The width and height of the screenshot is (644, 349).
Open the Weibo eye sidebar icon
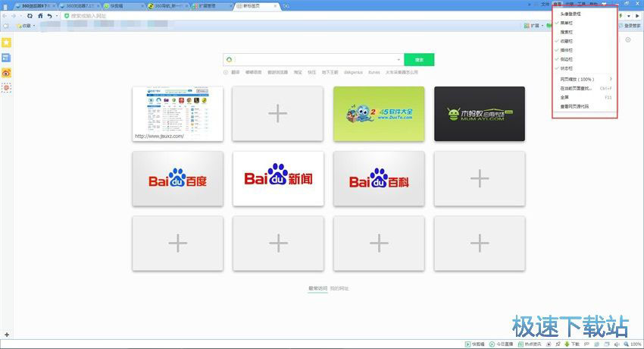(6, 73)
